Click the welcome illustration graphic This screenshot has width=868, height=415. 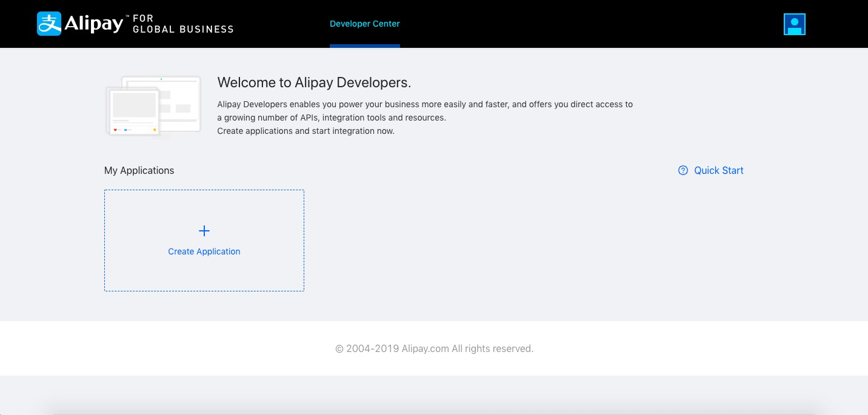pos(153,107)
